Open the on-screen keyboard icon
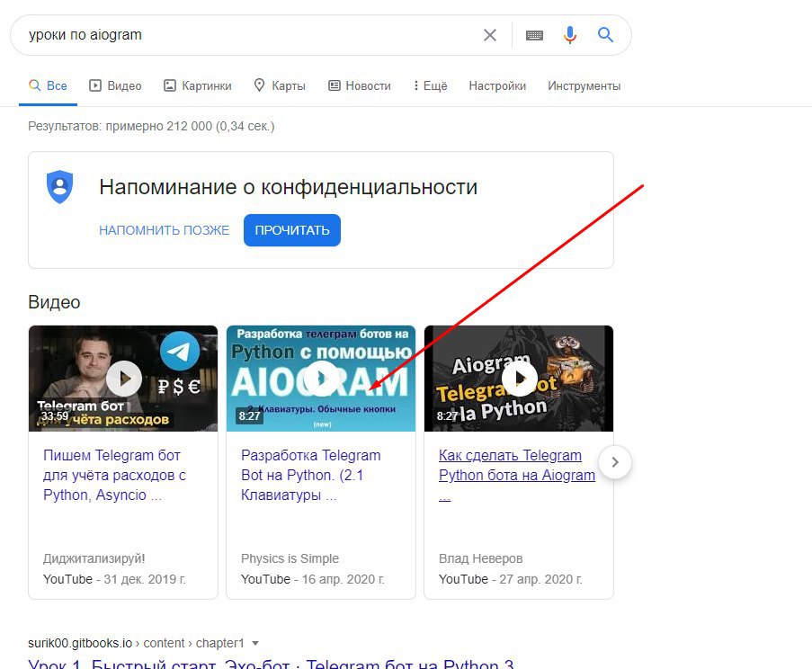This screenshot has width=812, height=669. point(534,35)
